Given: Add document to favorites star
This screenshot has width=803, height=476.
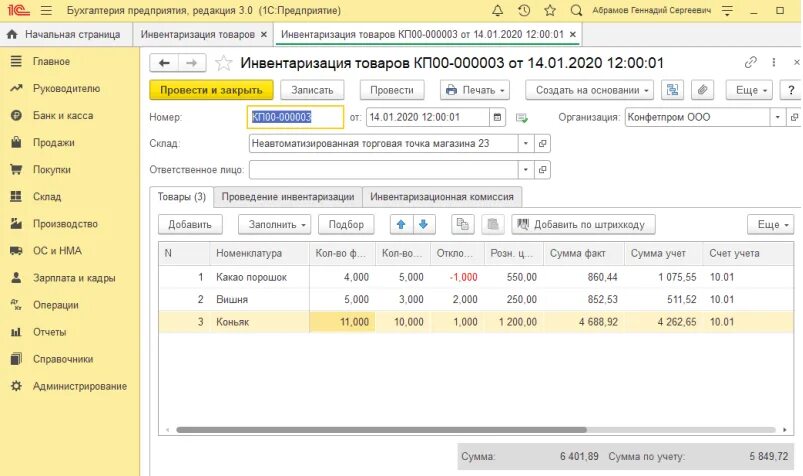Looking at the screenshot, I should pos(223,63).
